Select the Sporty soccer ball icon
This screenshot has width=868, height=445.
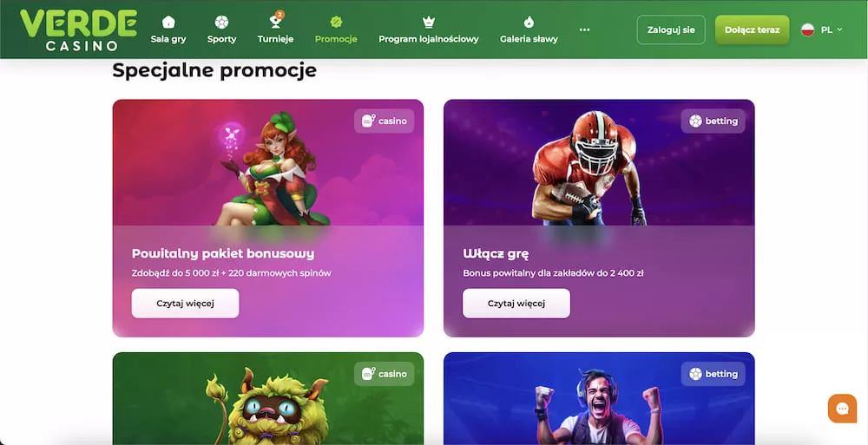[221, 23]
